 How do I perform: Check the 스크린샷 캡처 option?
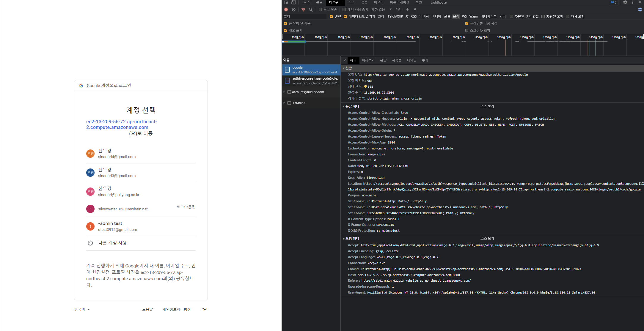(467, 30)
